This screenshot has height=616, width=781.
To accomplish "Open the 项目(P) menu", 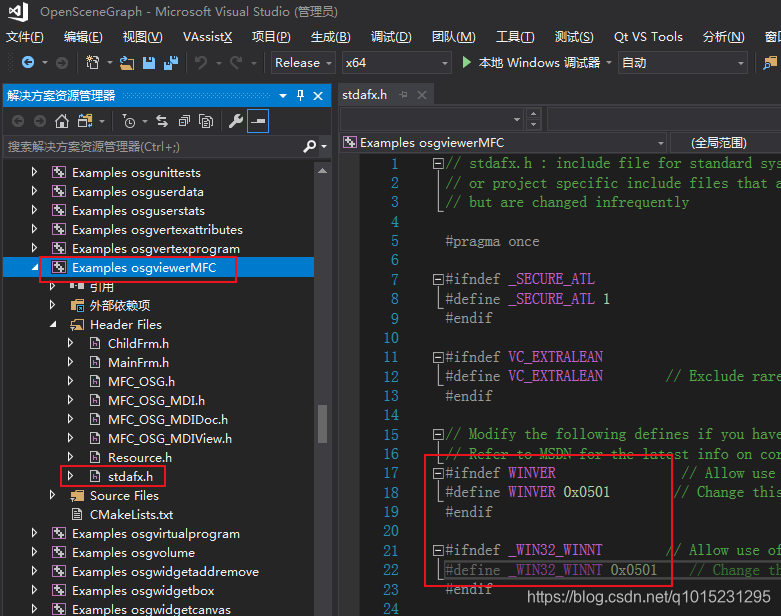I will tap(271, 37).
